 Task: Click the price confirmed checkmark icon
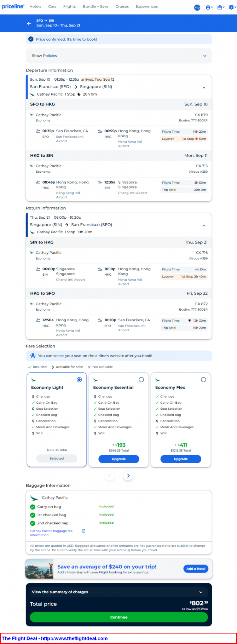31,39
